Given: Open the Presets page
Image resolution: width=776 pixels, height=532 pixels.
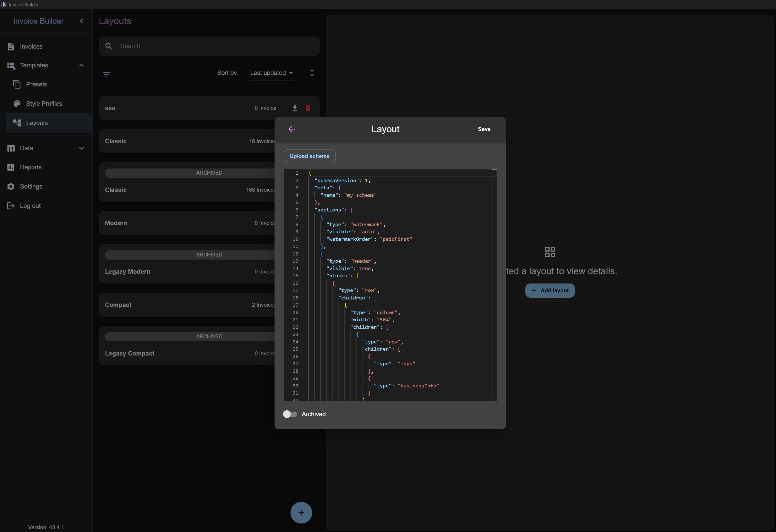Looking at the screenshot, I should tap(49, 84).
